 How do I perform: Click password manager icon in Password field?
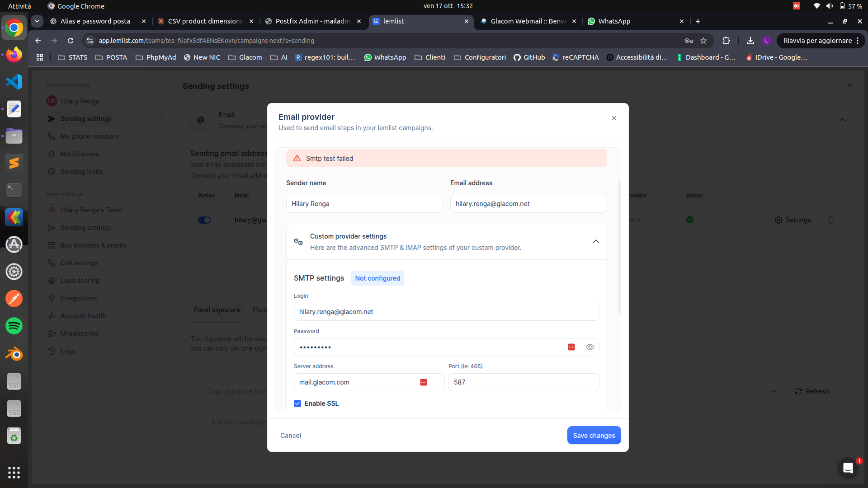click(571, 347)
